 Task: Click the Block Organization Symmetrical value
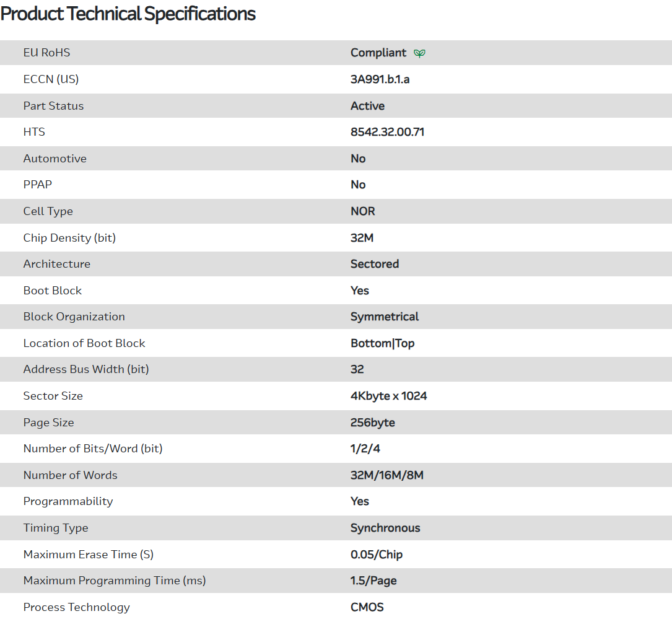[x=384, y=317]
